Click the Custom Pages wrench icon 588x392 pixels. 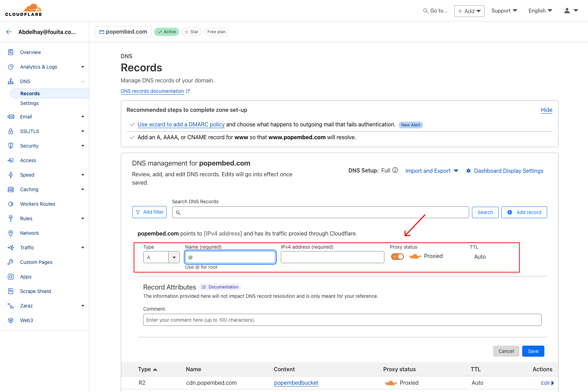point(11,262)
